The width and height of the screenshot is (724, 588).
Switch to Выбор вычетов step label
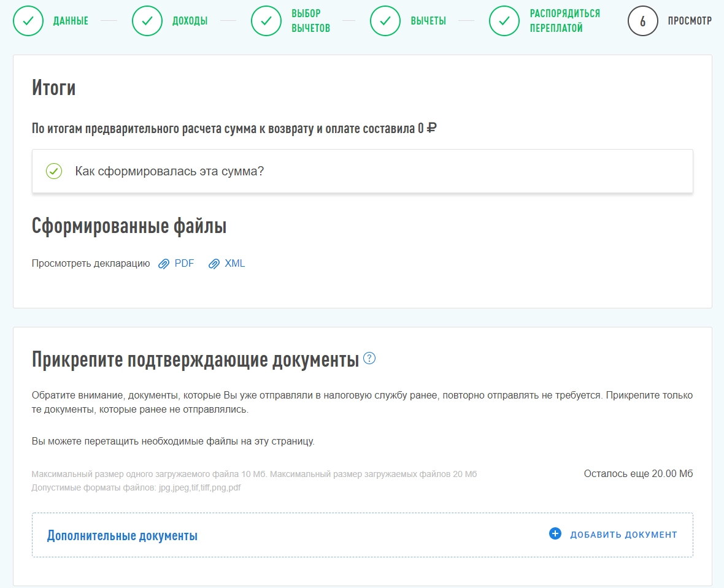pos(310,21)
